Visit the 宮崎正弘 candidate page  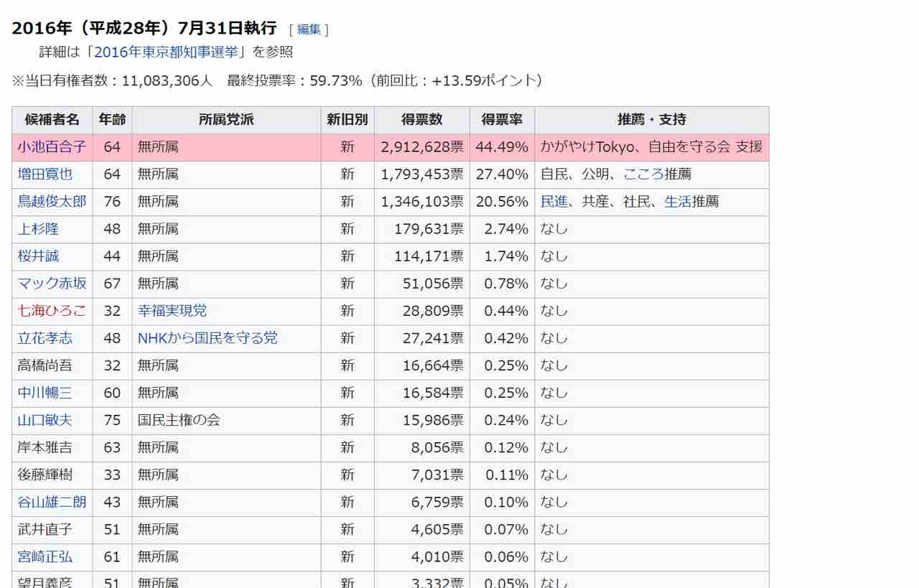pyautogui.click(x=45, y=556)
